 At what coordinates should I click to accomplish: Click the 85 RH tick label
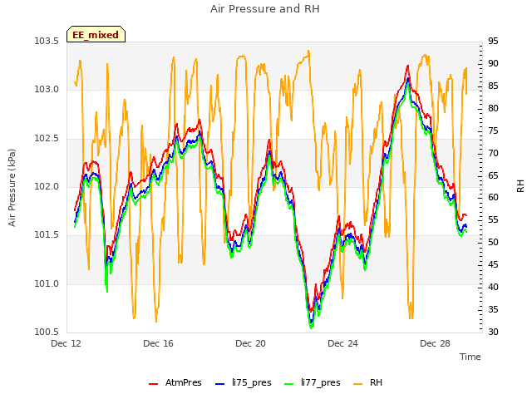click(493, 86)
